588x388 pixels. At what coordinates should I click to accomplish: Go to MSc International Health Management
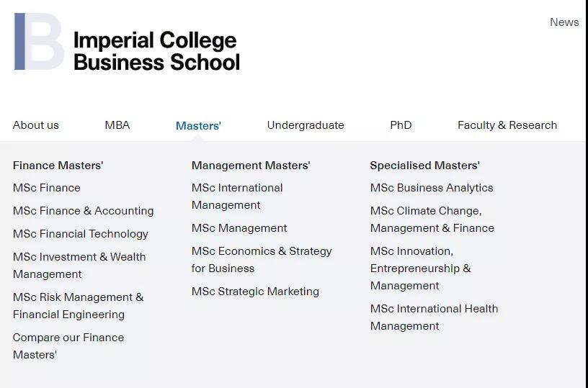(x=435, y=317)
